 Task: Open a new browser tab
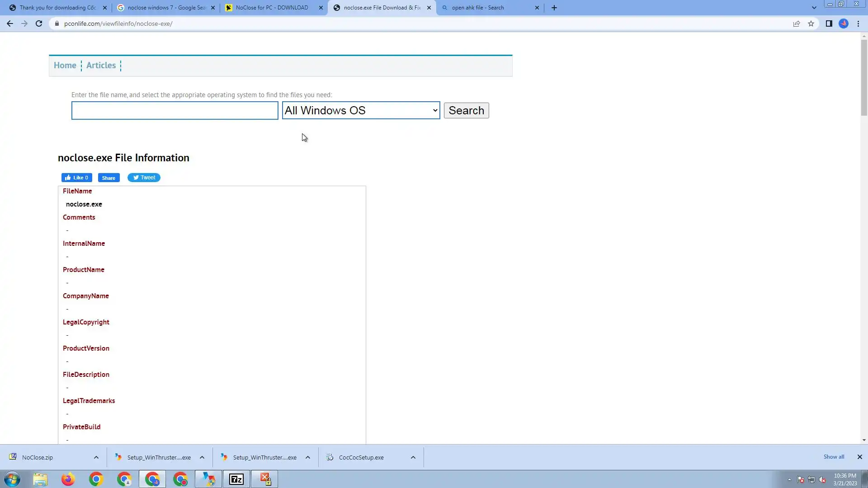click(554, 8)
